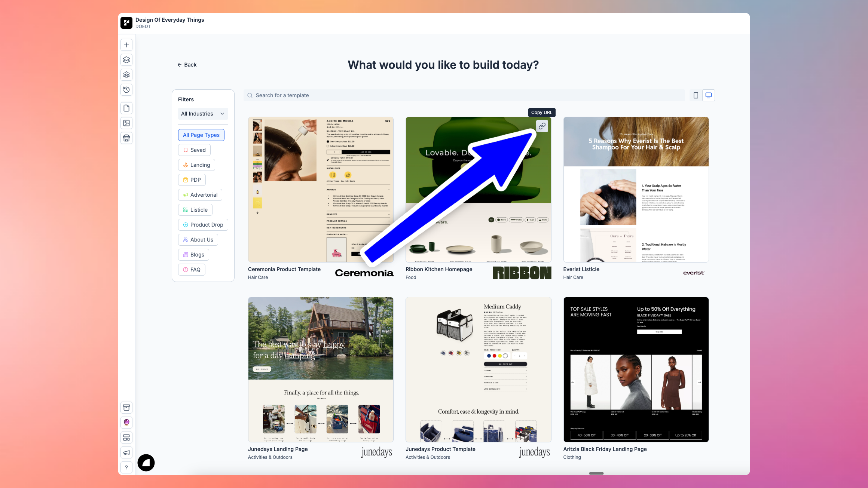Toggle the Saved filter
Screen dimensions: 868x488
[194, 150]
